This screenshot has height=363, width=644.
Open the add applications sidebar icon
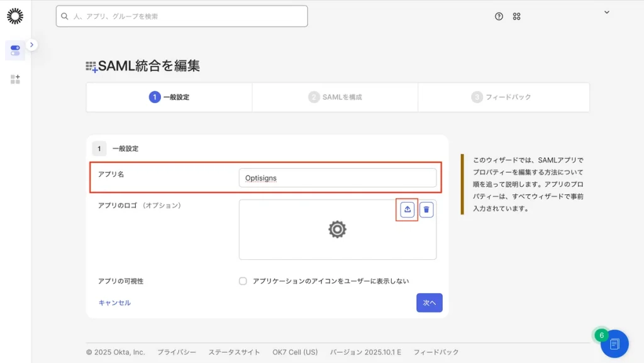[15, 79]
